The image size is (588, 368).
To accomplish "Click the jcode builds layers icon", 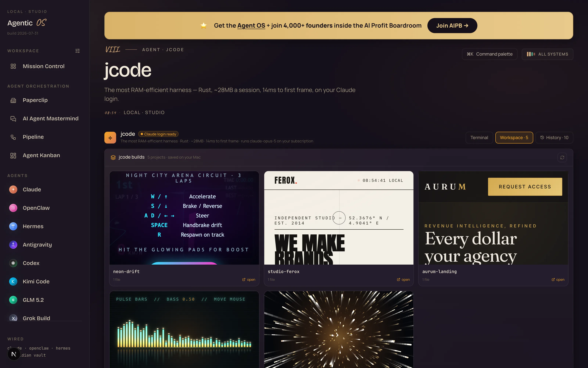I will (113, 158).
